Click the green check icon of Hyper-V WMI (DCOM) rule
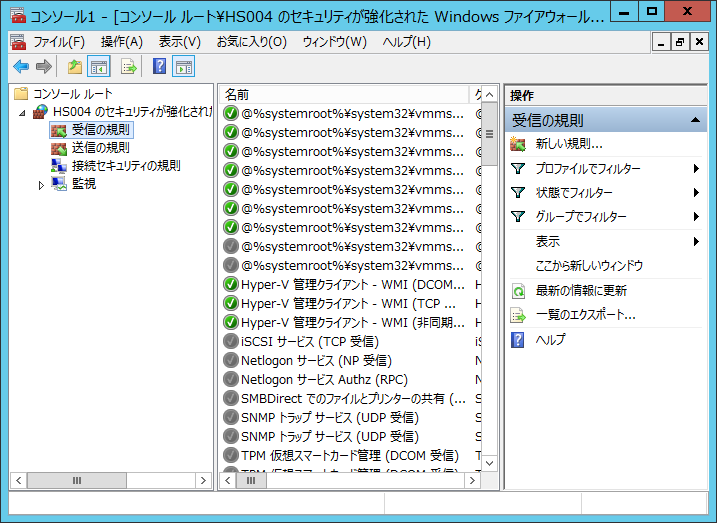Image resolution: width=717 pixels, height=523 pixels. (230, 284)
